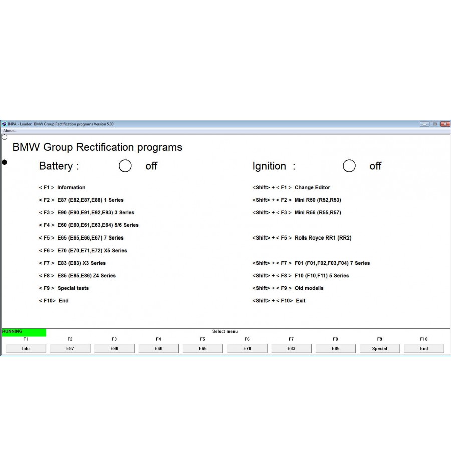
Task: Click the BMW logo icon in title bar
Action: [4, 124]
